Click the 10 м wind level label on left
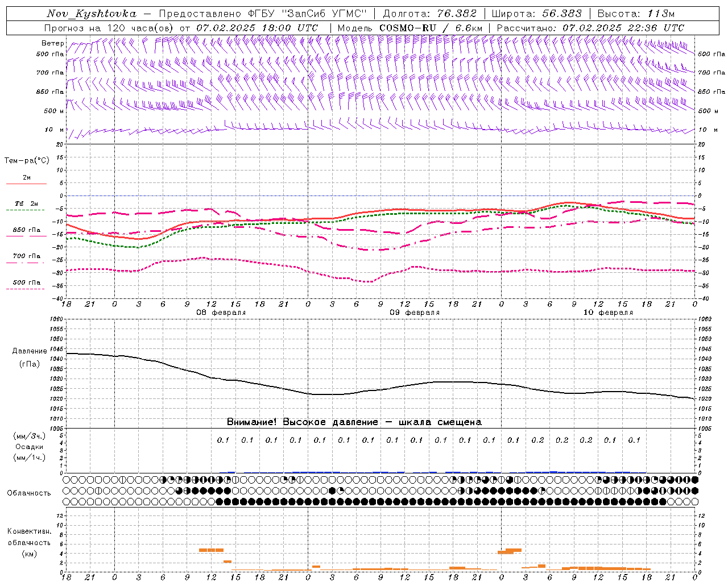Image resolution: width=728 pixels, height=582 pixels. (x=54, y=130)
